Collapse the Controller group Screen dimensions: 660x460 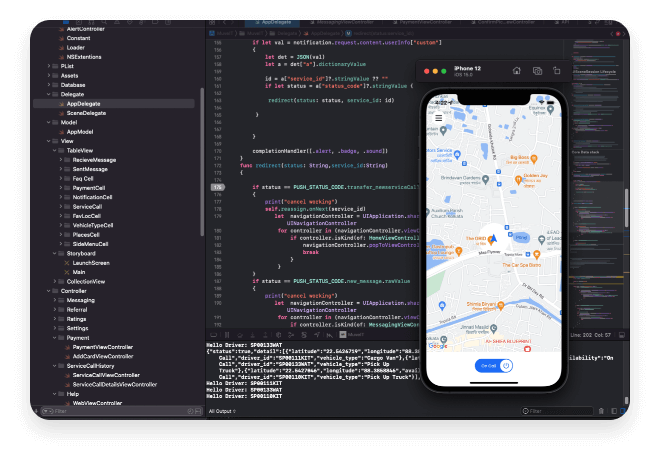tap(49, 291)
